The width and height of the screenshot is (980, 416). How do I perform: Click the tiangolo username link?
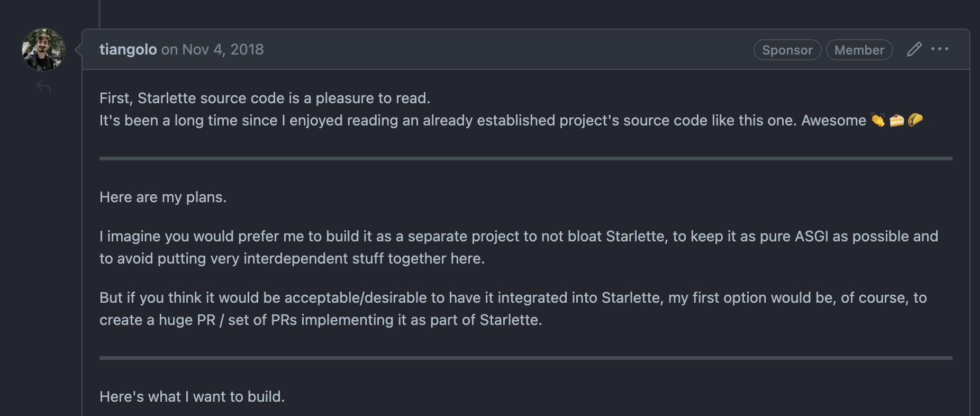coord(128,49)
